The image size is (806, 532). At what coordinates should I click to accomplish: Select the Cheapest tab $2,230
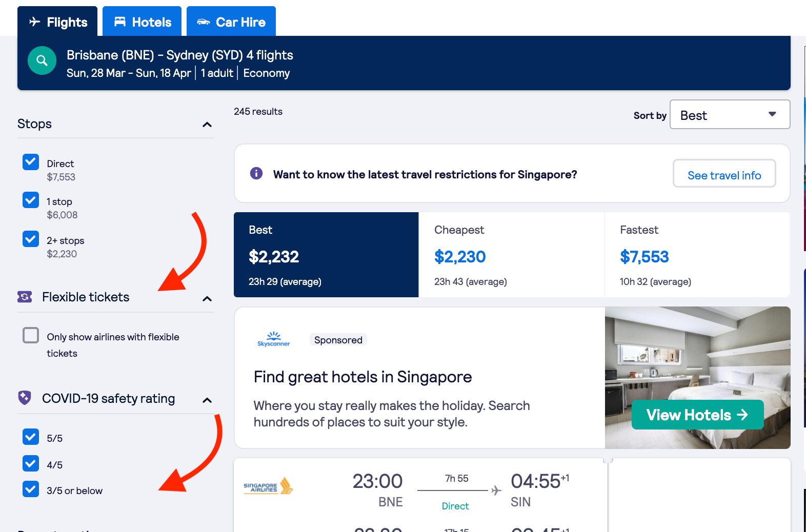click(512, 255)
